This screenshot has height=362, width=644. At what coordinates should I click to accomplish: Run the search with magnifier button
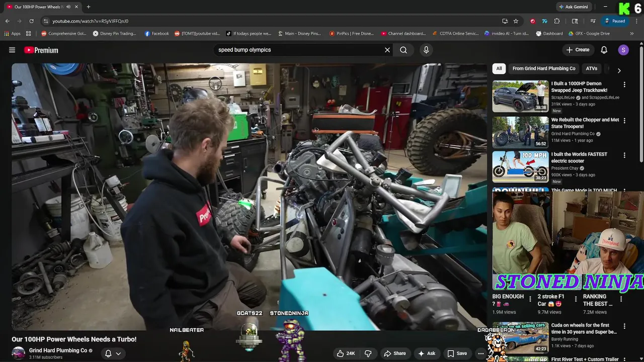[x=404, y=50]
